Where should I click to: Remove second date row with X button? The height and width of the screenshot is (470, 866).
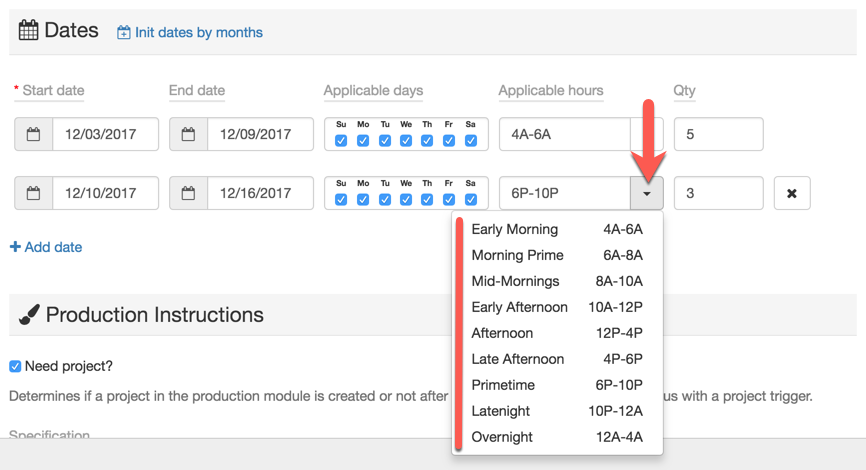(x=791, y=193)
